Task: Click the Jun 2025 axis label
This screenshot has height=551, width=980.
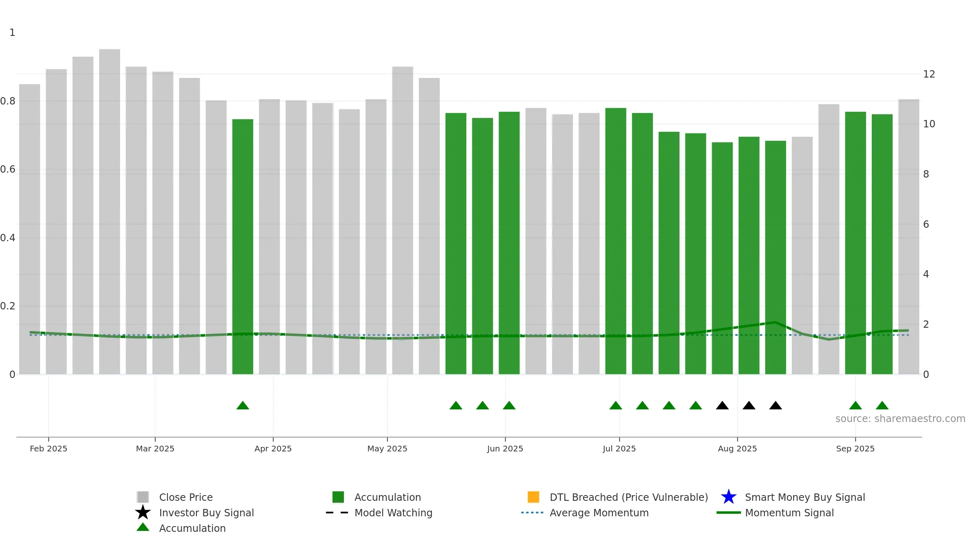Action: pos(505,449)
